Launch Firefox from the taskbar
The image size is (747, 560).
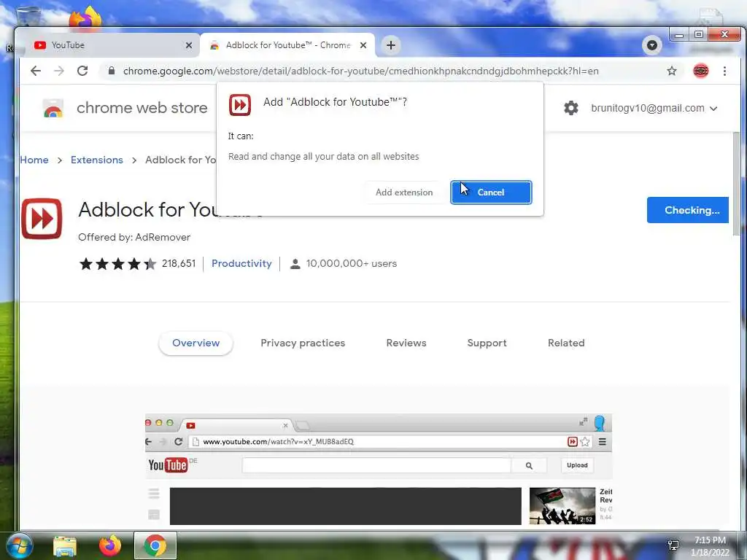pos(110,545)
